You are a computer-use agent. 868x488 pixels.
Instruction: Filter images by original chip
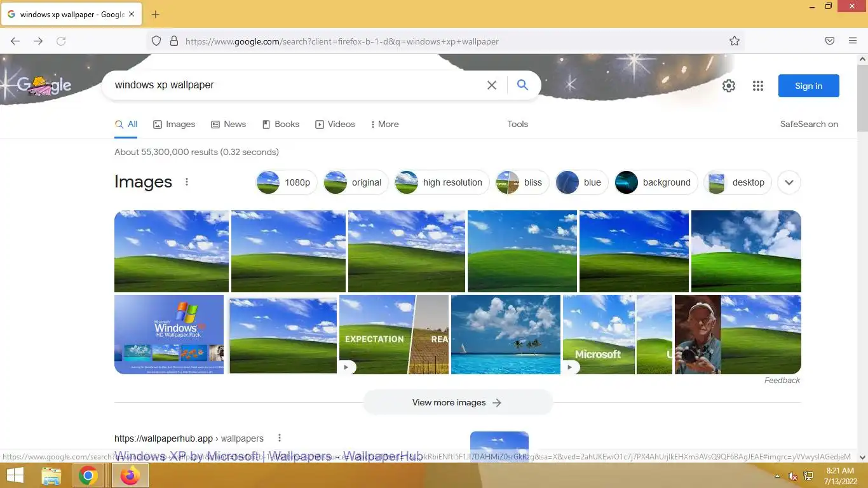click(x=356, y=182)
